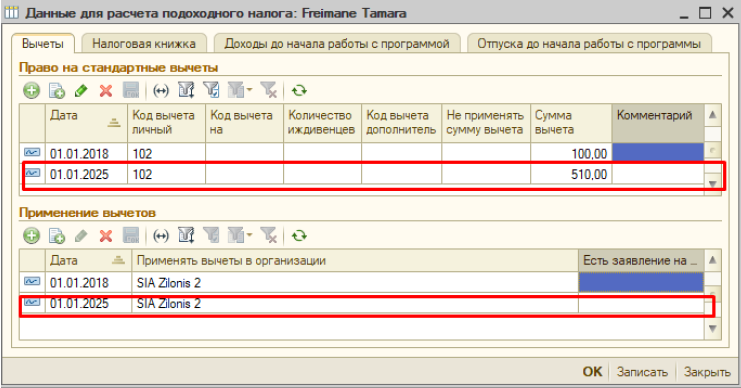The image size is (741, 388).
Task: Edit current row pencil in standard deductions toolbar
Action: point(81,90)
